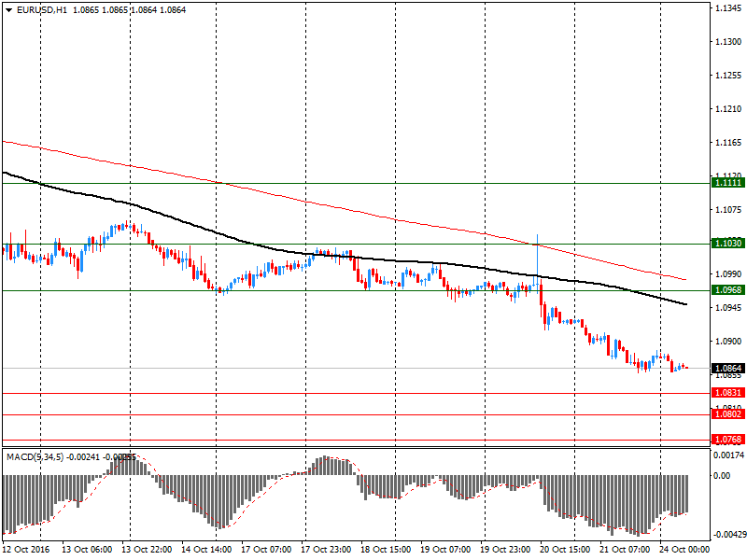Click the 1.1075 price scale value

click(728, 209)
